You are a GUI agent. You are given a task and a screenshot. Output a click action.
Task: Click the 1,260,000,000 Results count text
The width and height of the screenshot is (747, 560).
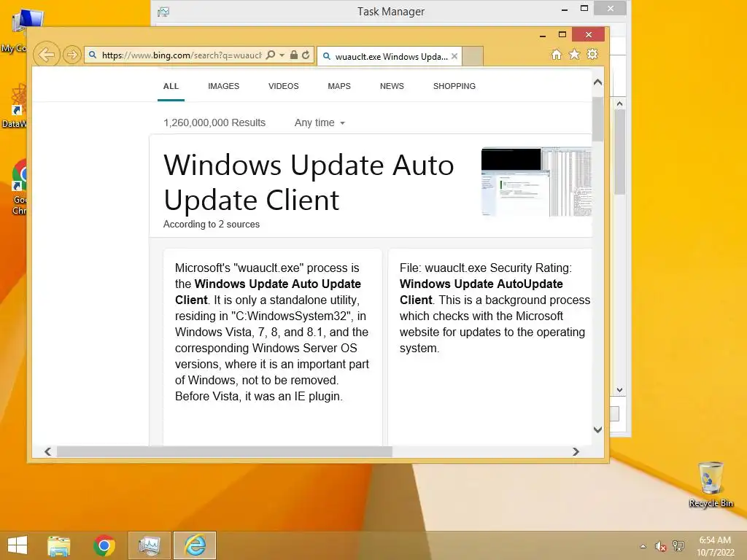(214, 122)
